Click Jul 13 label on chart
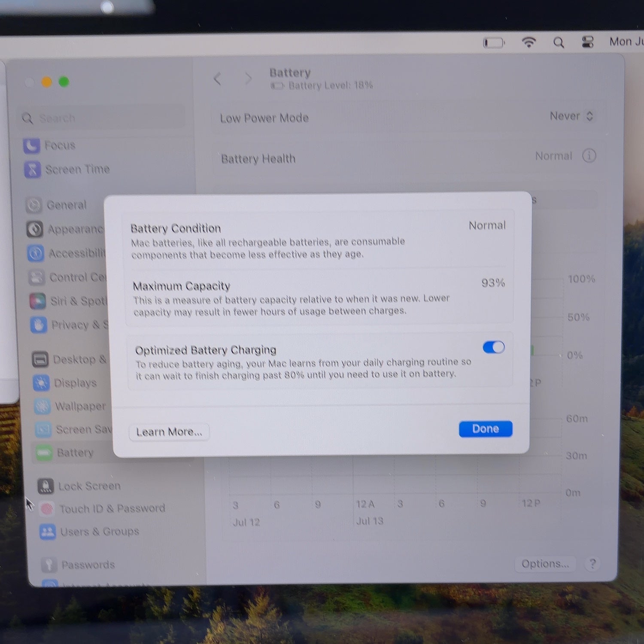 click(370, 521)
